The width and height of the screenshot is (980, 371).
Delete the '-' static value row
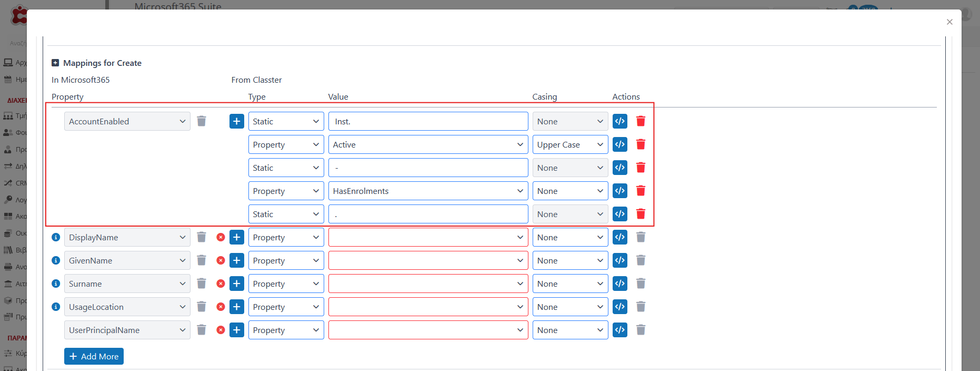pos(641,168)
